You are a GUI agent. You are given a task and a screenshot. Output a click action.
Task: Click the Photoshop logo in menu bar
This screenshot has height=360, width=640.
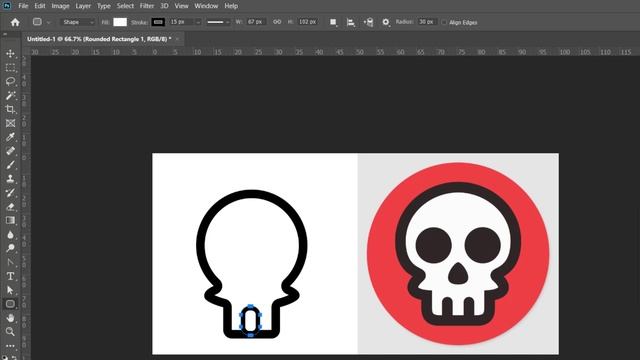[7, 6]
